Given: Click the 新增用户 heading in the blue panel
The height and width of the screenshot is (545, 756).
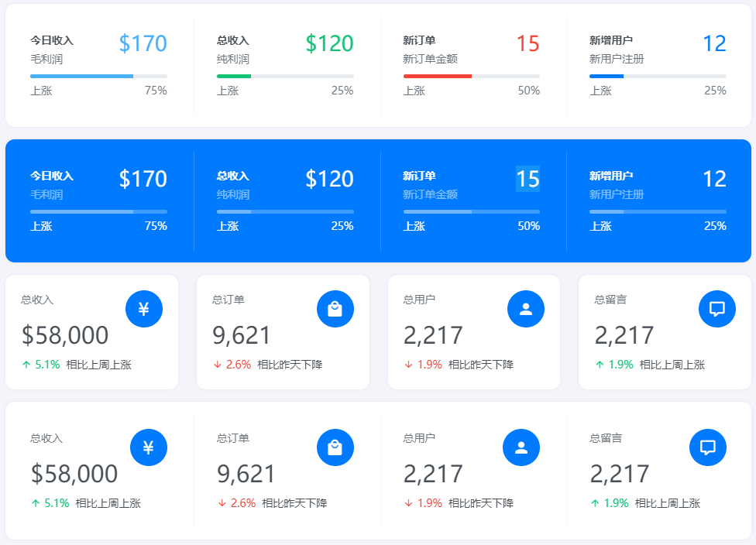Looking at the screenshot, I should click(611, 176).
